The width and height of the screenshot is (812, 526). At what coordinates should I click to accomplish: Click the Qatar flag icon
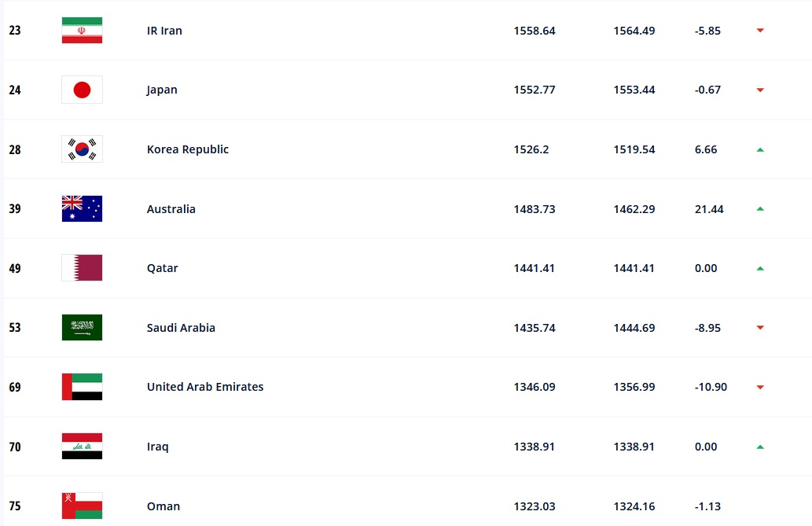(x=82, y=268)
